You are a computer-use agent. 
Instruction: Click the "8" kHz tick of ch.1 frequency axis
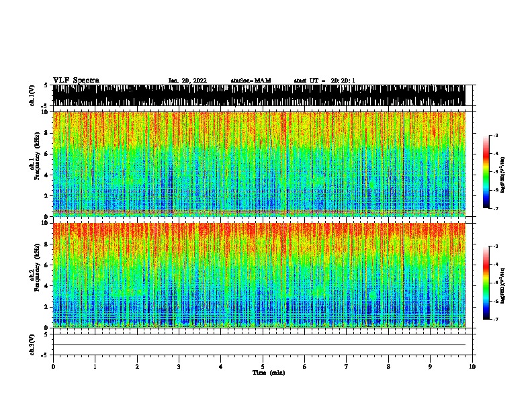click(x=46, y=133)
